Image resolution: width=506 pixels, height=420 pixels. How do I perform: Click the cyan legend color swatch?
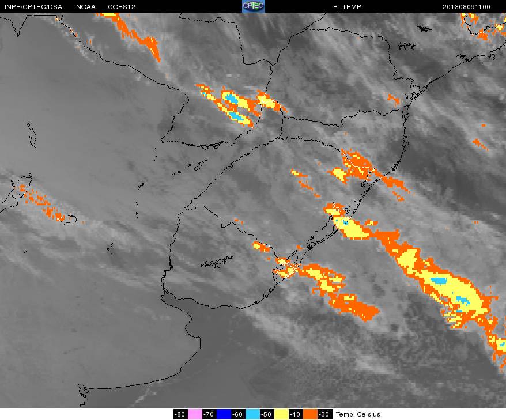pyautogui.click(x=252, y=414)
